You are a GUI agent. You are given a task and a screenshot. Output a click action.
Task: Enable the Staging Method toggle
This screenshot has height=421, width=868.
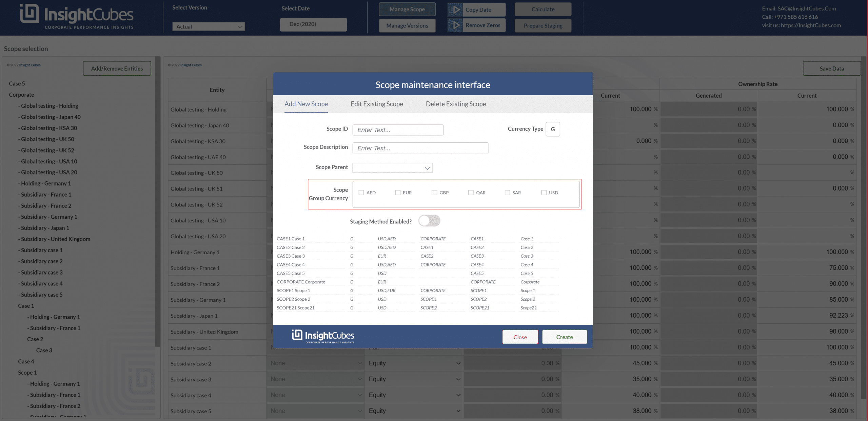click(x=429, y=221)
